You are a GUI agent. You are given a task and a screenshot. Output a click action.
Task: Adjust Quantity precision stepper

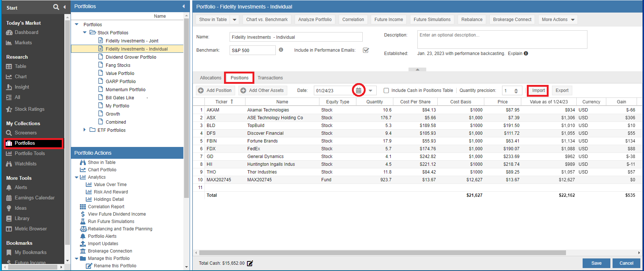coord(516,90)
